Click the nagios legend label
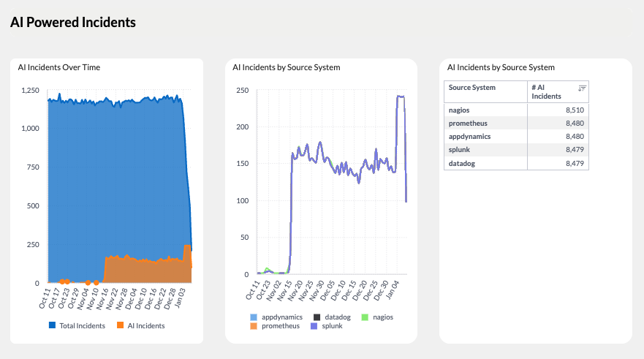644x359 pixels. tap(383, 317)
